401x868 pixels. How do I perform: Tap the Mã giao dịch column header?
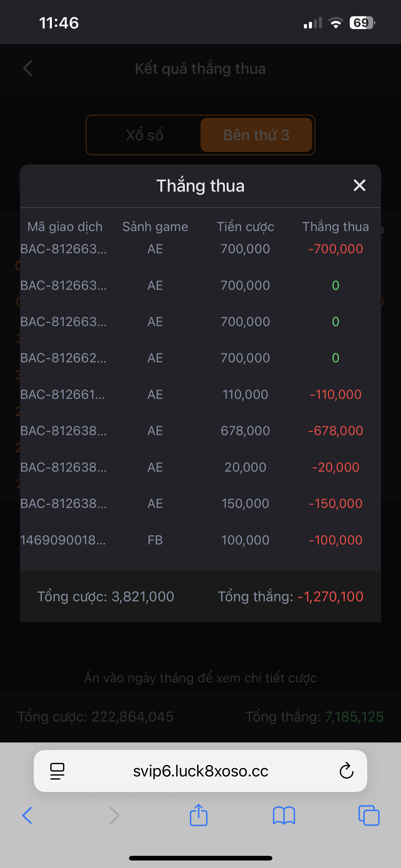click(65, 227)
